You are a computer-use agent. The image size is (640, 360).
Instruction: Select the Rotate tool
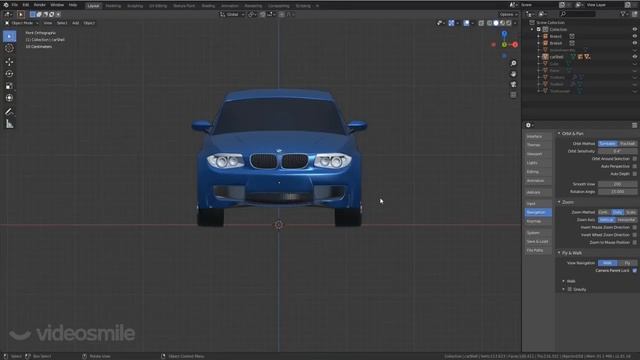pos(9,74)
